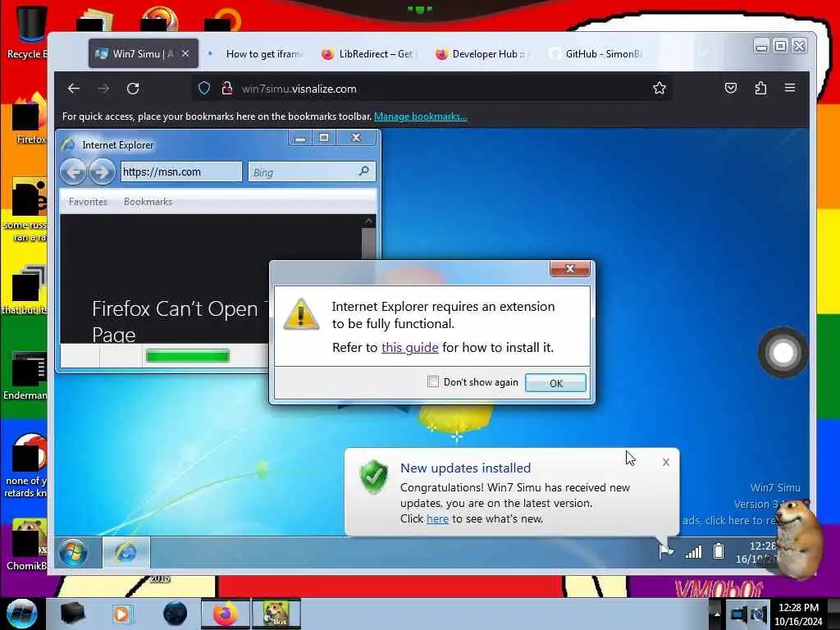Image resolution: width=840 pixels, height=630 pixels.
Task: Switch to the LibRedirect tab
Action: click(368, 53)
